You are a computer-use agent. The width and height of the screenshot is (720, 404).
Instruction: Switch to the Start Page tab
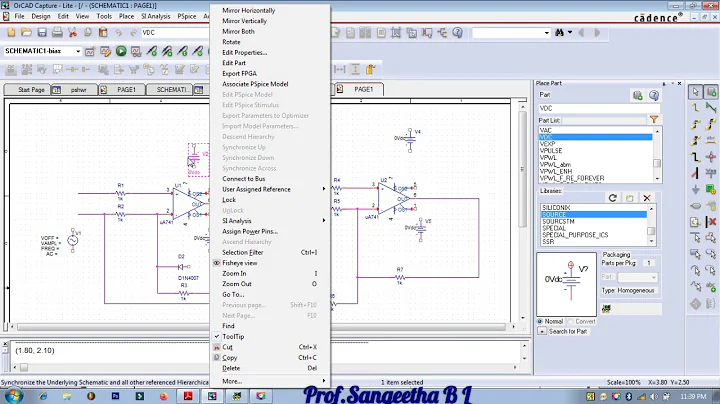click(x=27, y=90)
